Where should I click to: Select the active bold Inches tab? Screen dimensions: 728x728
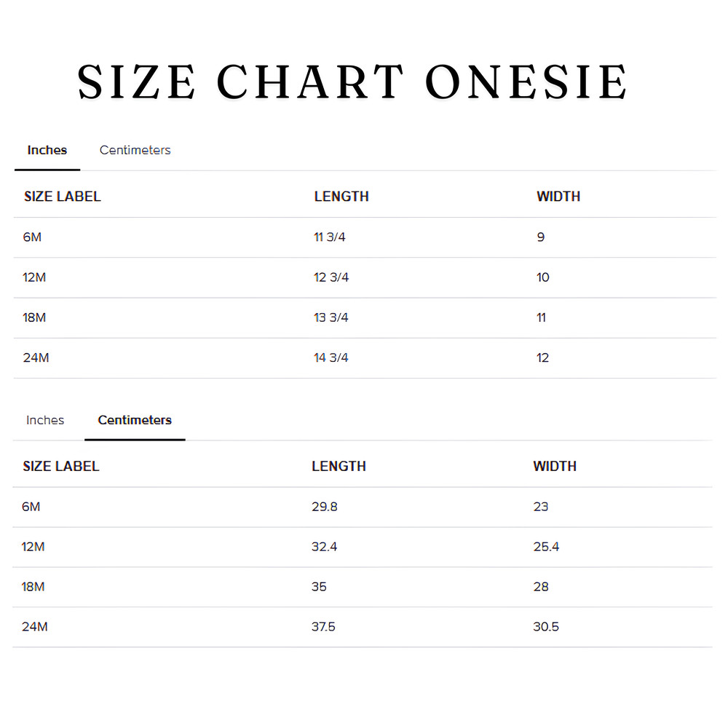47,150
